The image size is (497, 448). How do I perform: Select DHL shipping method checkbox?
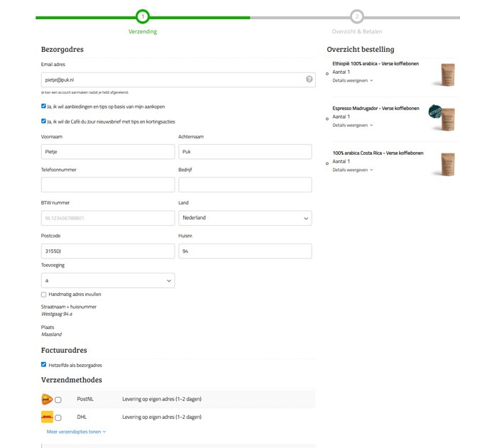click(58, 417)
